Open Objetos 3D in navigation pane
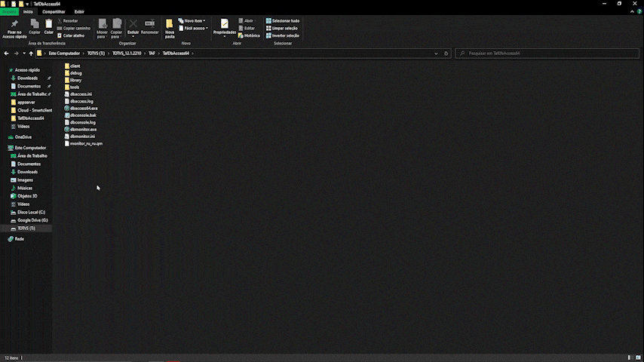This screenshot has width=644, height=362. (24, 196)
